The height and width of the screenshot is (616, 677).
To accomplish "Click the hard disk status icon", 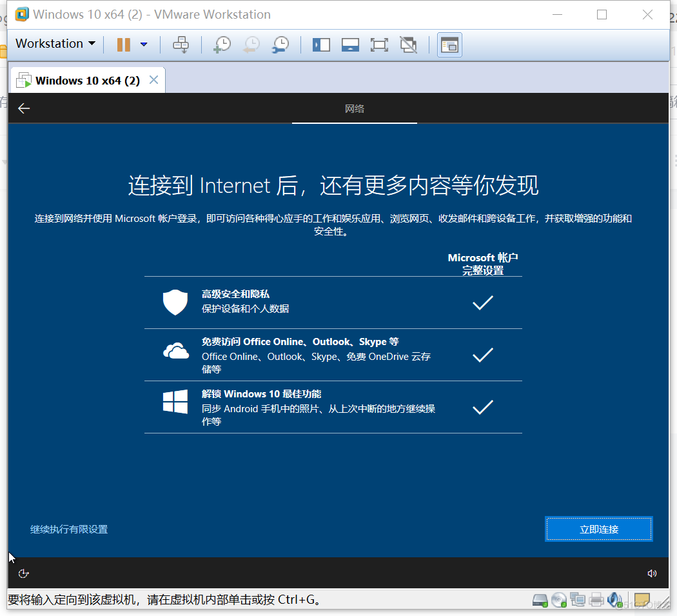I will 540,600.
